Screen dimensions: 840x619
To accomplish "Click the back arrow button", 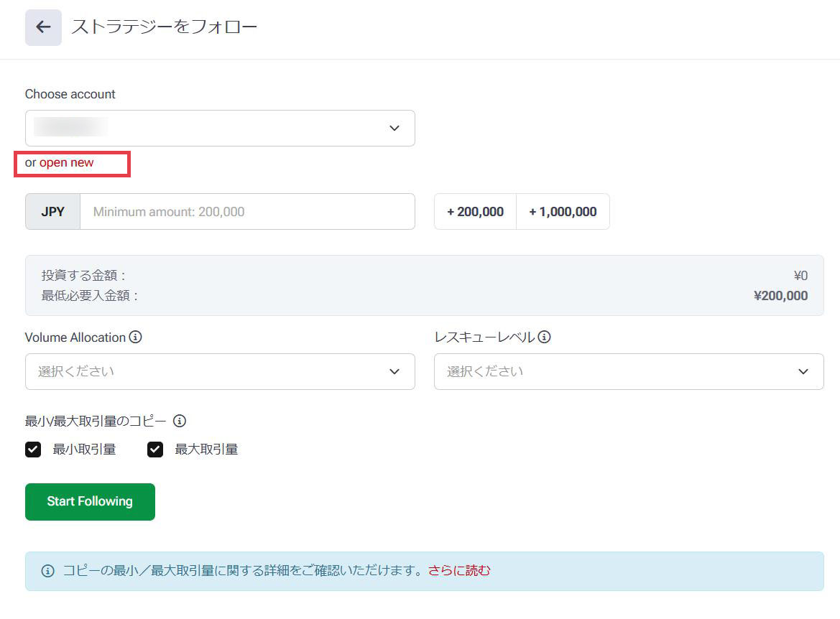I will 43,27.
